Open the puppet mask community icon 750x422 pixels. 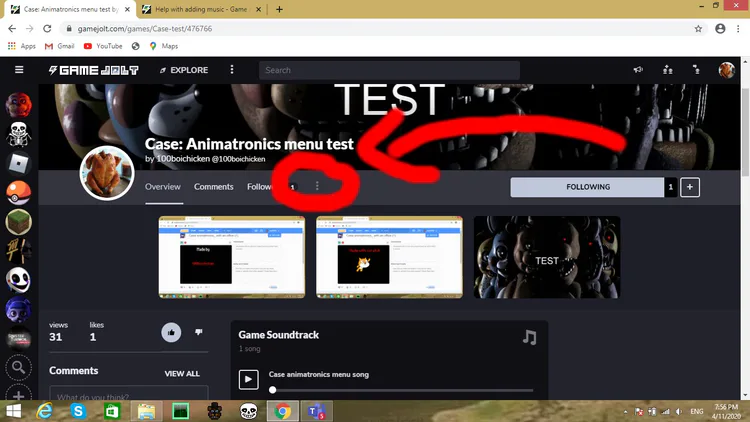pyautogui.click(x=19, y=280)
